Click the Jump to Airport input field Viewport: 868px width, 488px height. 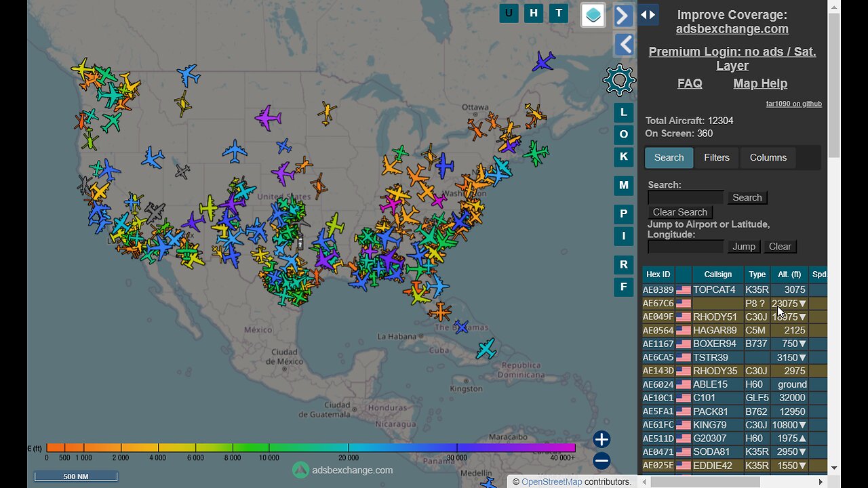pos(686,247)
